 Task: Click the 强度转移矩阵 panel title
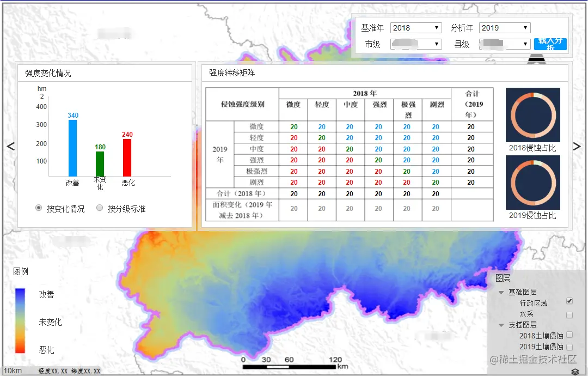(x=232, y=73)
